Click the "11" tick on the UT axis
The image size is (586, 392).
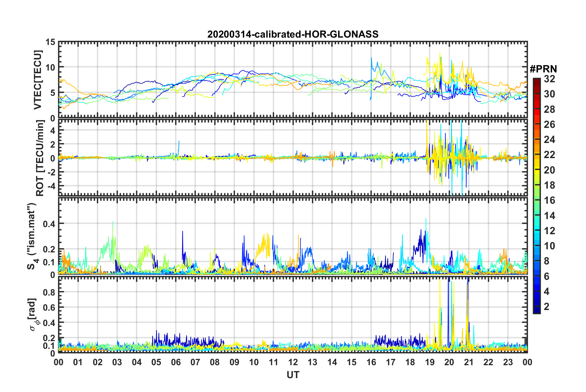point(274,362)
